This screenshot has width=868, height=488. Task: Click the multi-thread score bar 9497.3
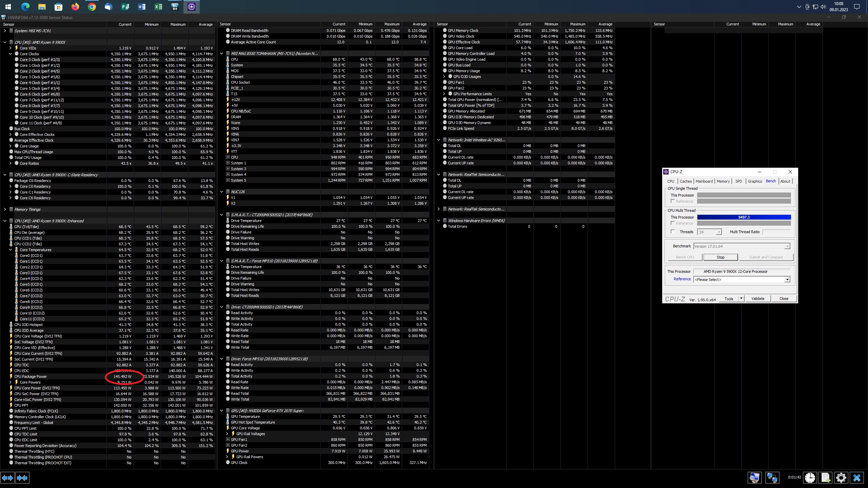[x=744, y=217]
